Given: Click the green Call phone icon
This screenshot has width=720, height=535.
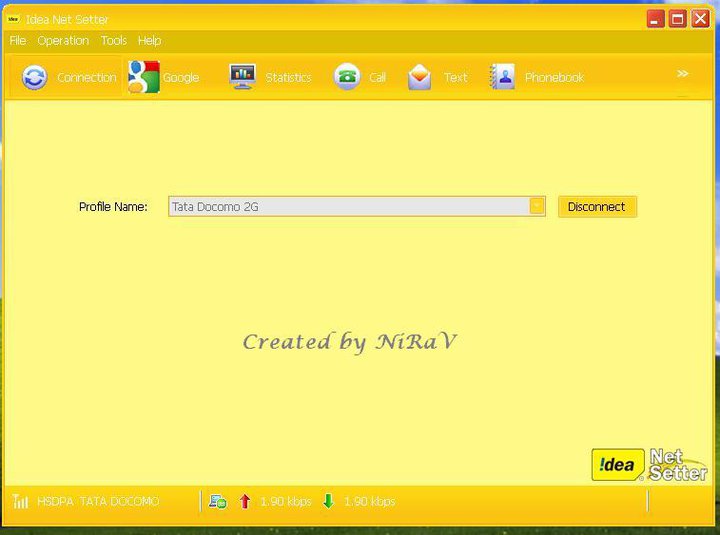Looking at the screenshot, I should [x=347, y=77].
